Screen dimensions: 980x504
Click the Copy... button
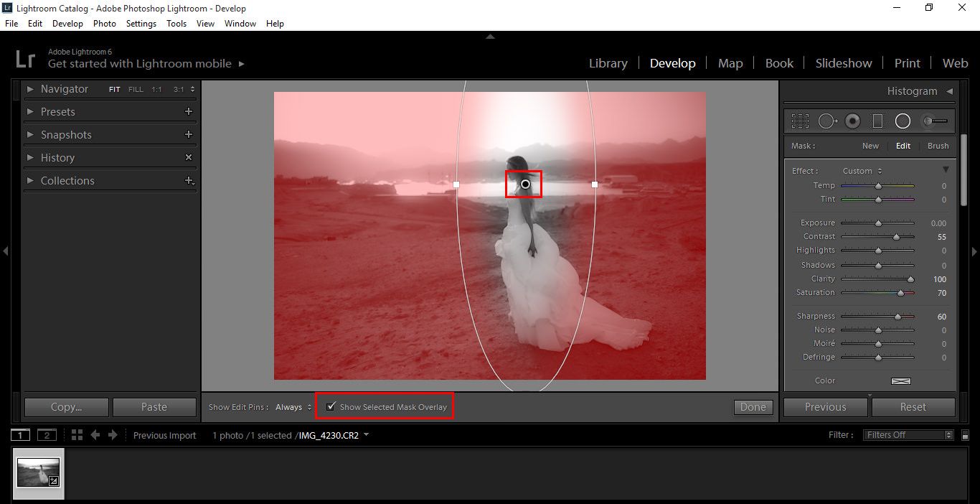[66, 407]
